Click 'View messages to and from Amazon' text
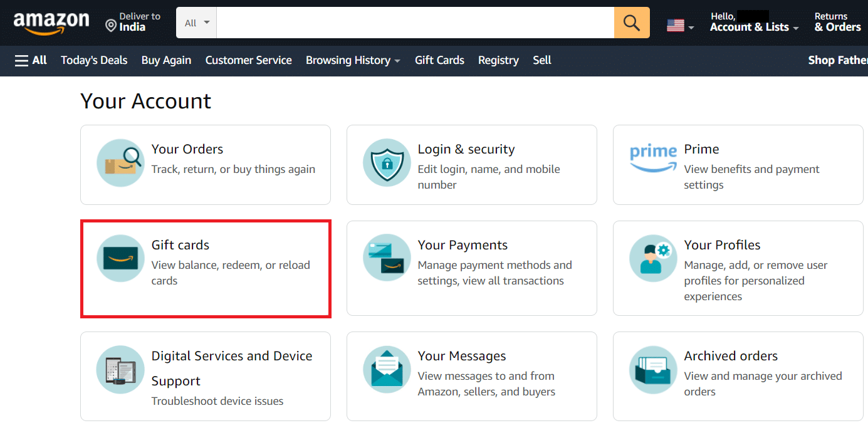 [x=486, y=384]
